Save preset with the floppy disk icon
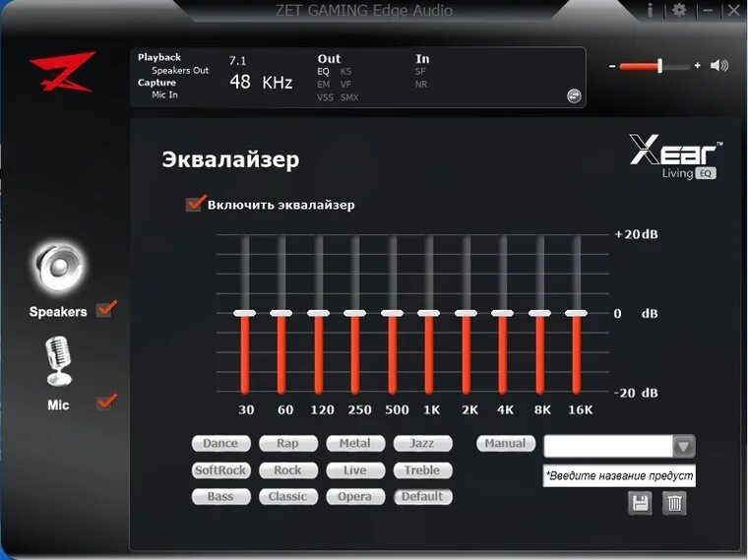 pyautogui.click(x=640, y=503)
